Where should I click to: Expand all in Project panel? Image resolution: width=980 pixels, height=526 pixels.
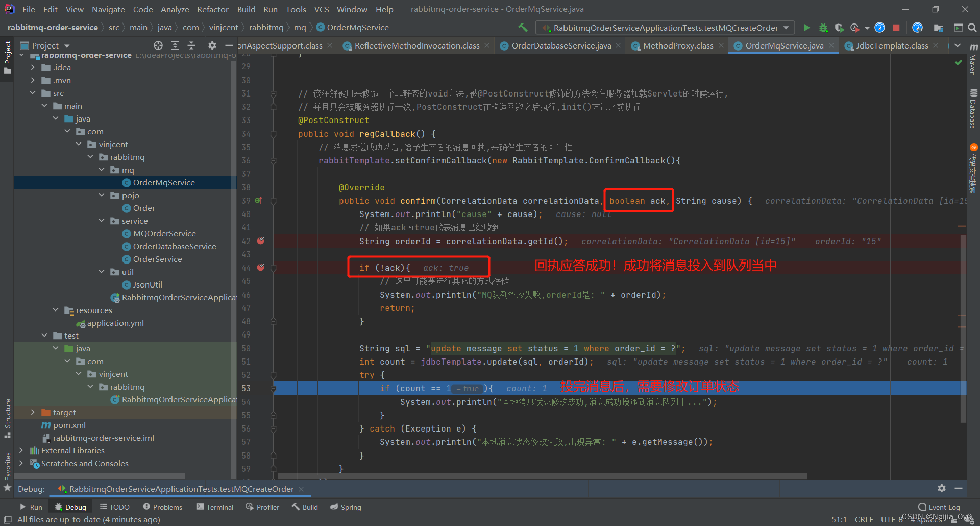point(175,45)
